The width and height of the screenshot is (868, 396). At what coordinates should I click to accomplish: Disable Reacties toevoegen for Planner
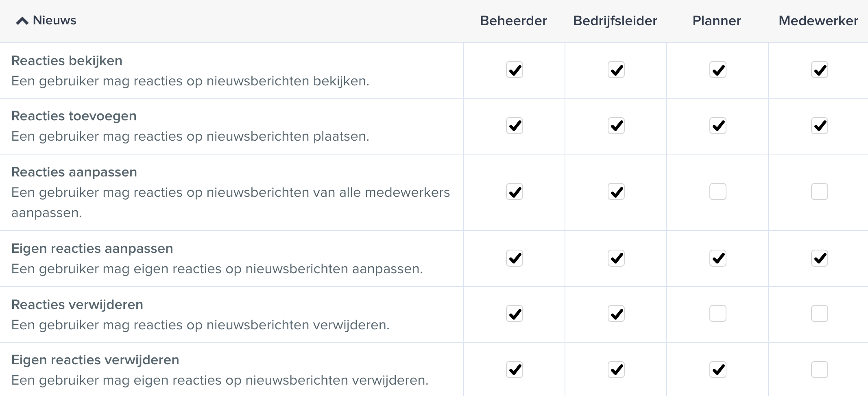coord(718,126)
